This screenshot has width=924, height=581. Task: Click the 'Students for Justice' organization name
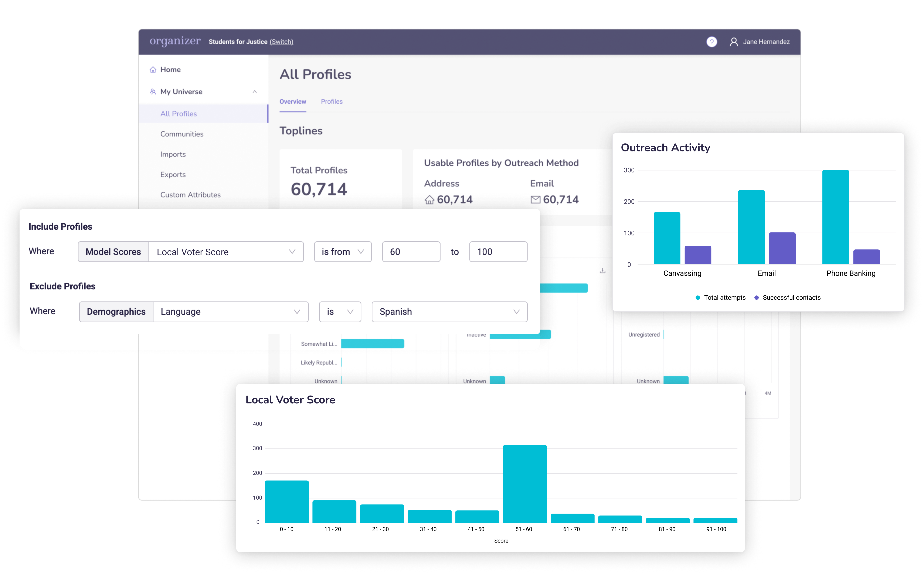[238, 42]
